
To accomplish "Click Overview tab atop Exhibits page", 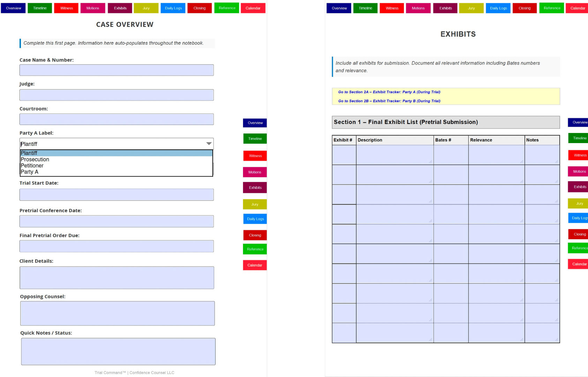I will [339, 8].
